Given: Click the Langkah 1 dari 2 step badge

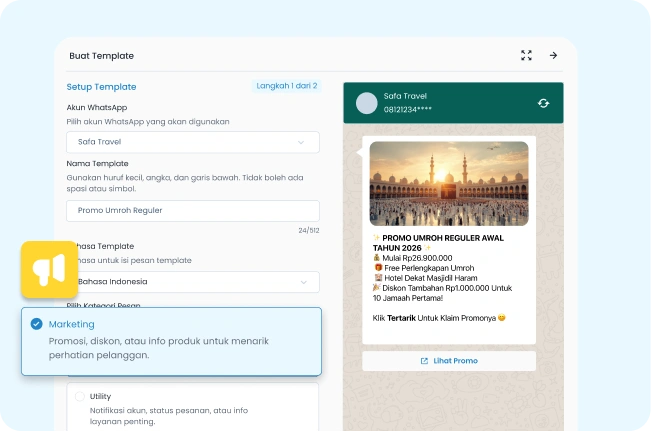Looking at the screenshot, I should click(286, 86).
